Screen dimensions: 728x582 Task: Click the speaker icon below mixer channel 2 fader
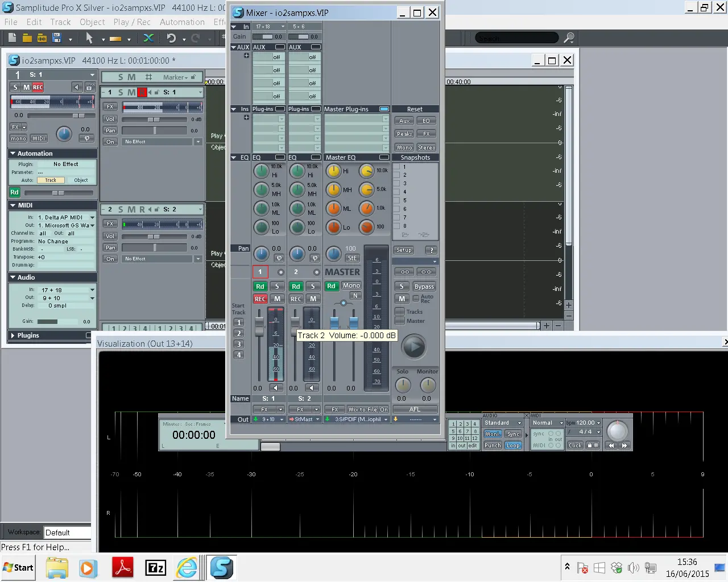pos(312,388)
